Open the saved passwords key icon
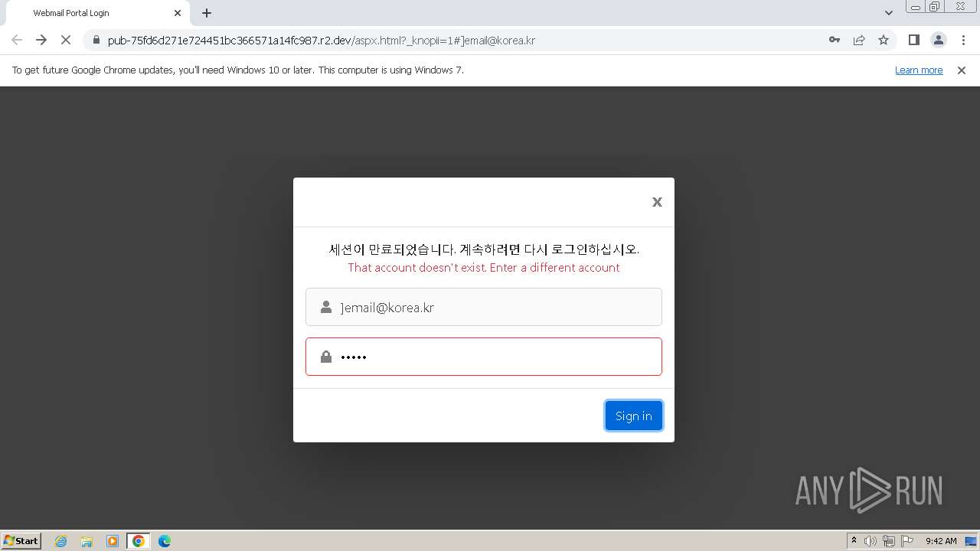Screen dimensions: 980x551 pyautogui.click(x=835, y=40)
